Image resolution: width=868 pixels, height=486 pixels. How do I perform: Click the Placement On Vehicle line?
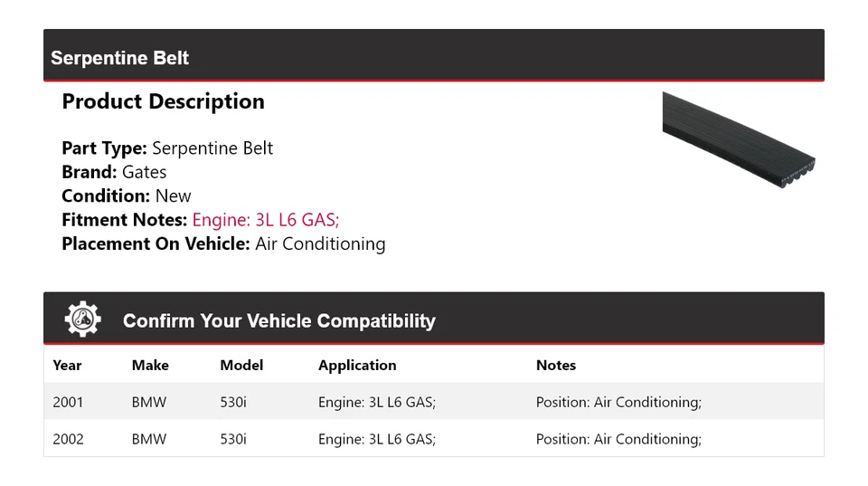(x=223, y=243)
